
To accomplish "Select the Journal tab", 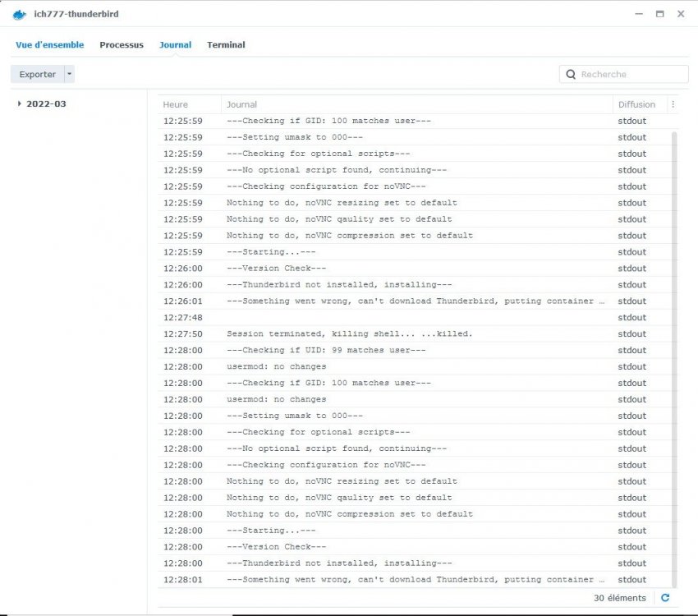I will coord(176,44).
